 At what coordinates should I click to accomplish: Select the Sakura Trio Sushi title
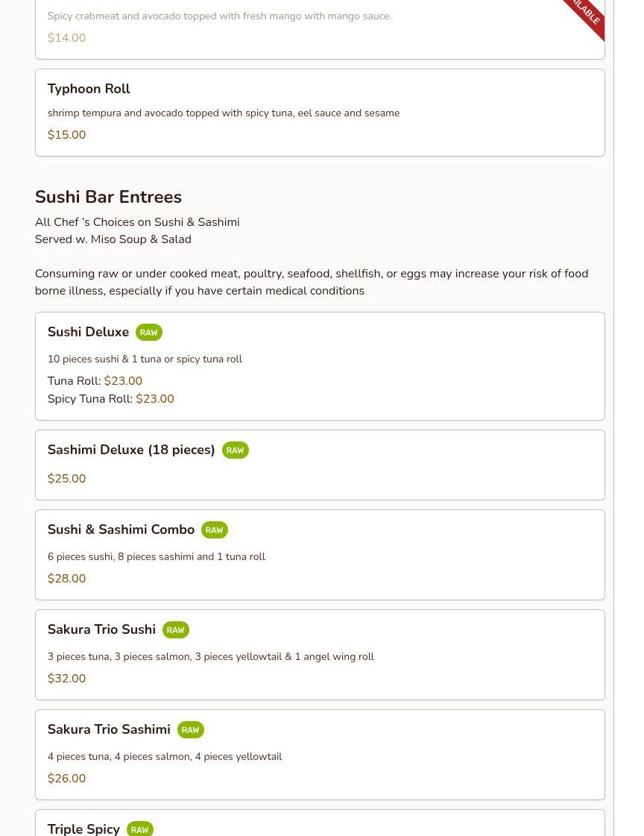pos(101,629)
